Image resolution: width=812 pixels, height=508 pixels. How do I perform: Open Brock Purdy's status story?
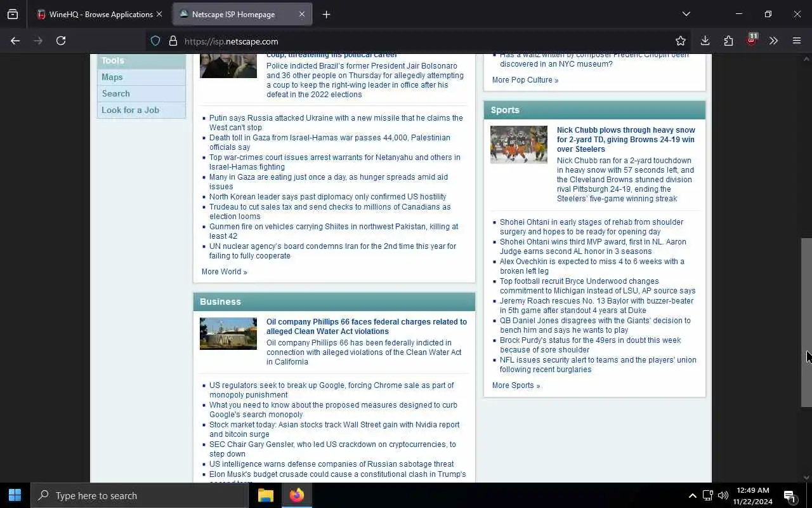(590, 345)
